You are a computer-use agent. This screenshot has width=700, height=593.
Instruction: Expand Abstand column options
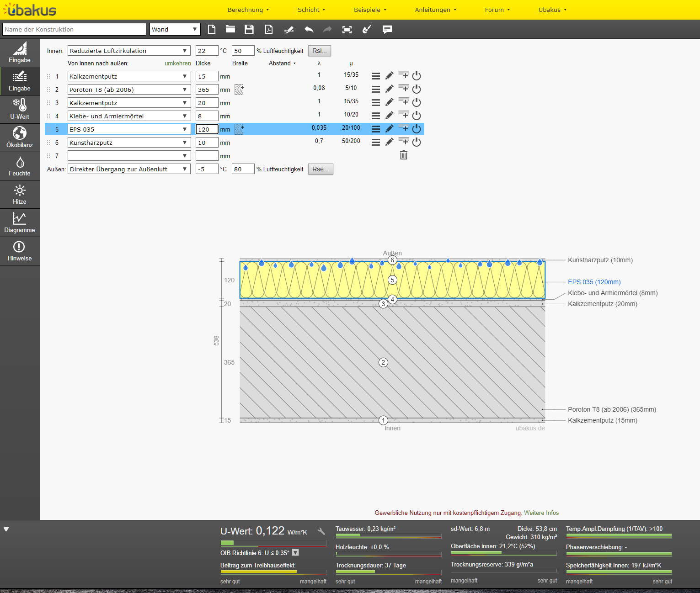(283, 64)
